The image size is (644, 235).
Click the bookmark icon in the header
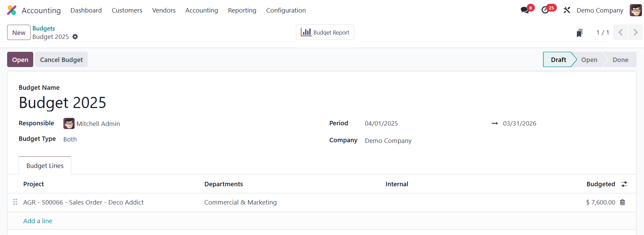[x=580, y=33]
